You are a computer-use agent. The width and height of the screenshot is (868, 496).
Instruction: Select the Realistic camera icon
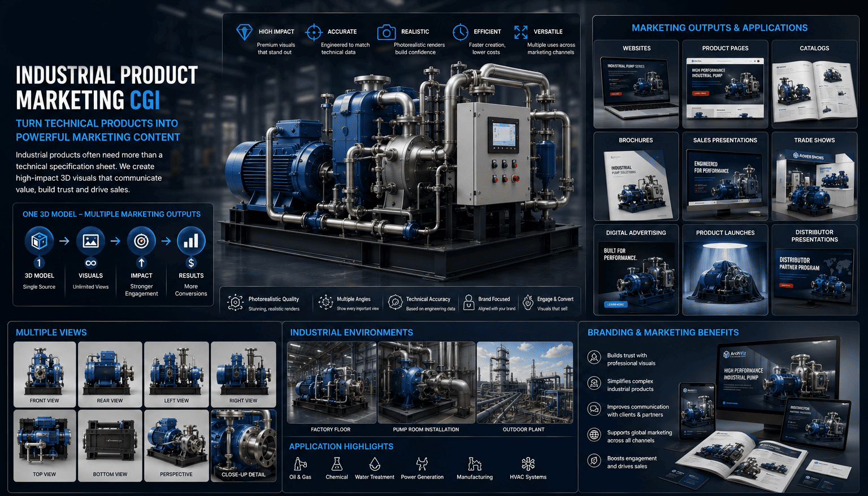[x=386, y=32]
